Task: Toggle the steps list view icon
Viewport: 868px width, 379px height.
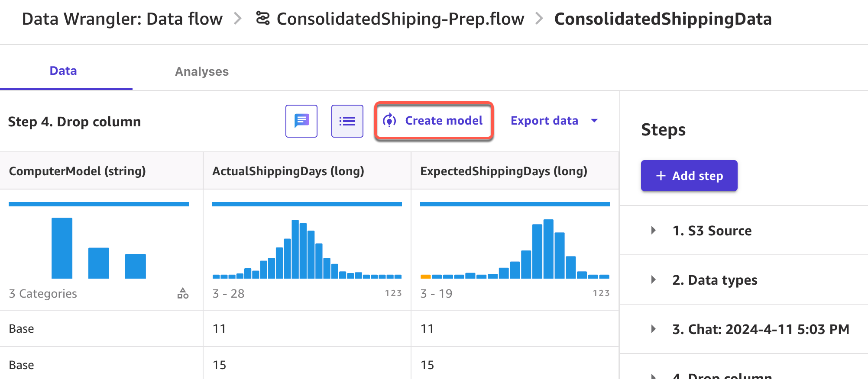Action: (x=347, y=121)
